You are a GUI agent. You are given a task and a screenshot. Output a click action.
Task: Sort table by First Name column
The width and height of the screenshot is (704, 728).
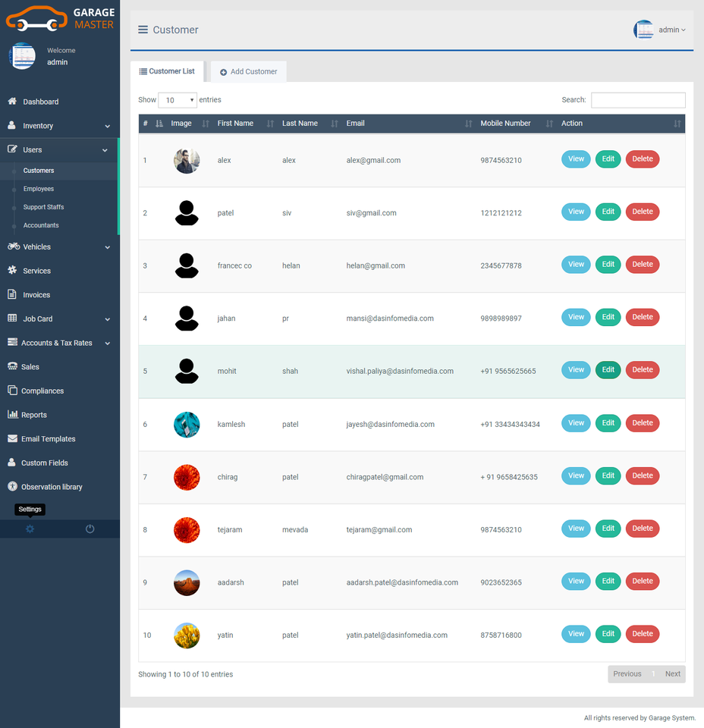click(235, 124)
